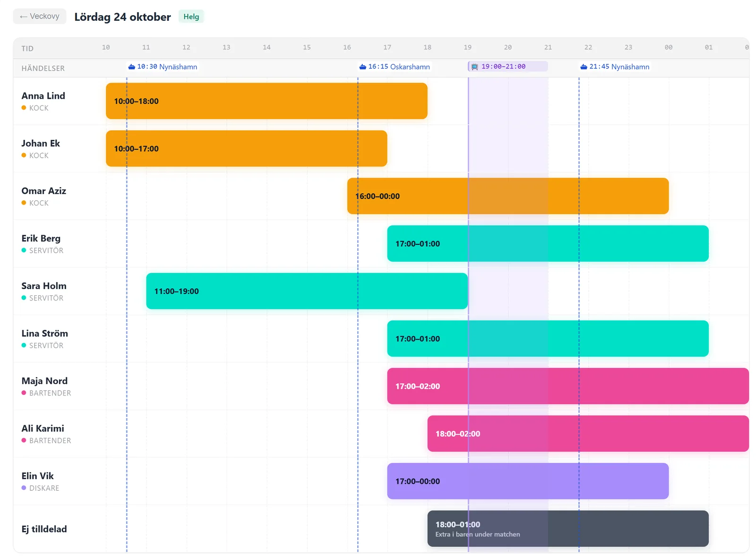
Task: Open unassigned 18:00–01:00 bar shift
Action: [x=568, y=529]
